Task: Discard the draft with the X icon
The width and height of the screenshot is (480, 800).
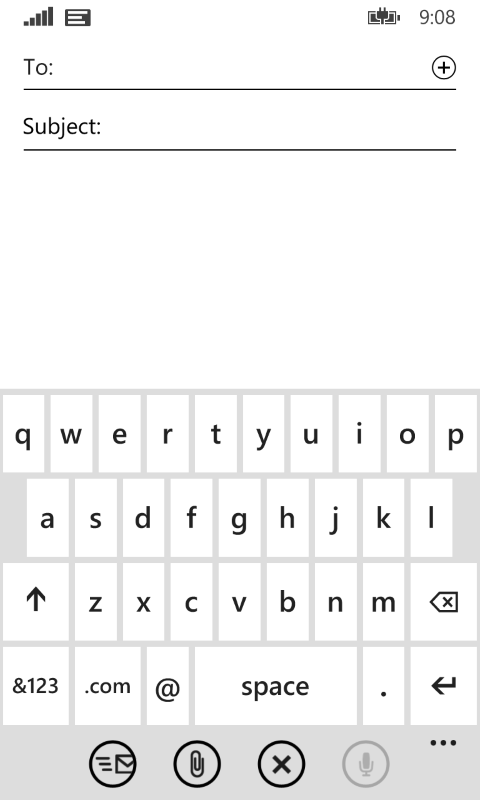Action: (x=281, y=764)
